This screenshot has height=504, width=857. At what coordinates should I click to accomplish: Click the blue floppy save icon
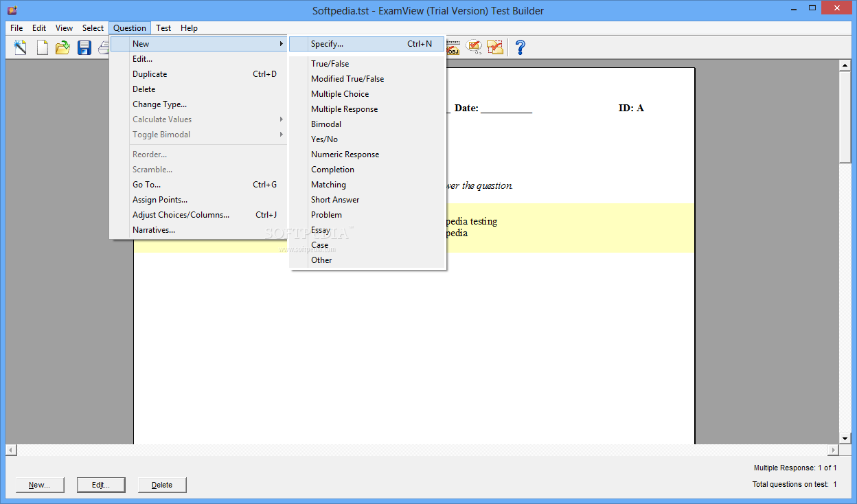coord(84,47)
